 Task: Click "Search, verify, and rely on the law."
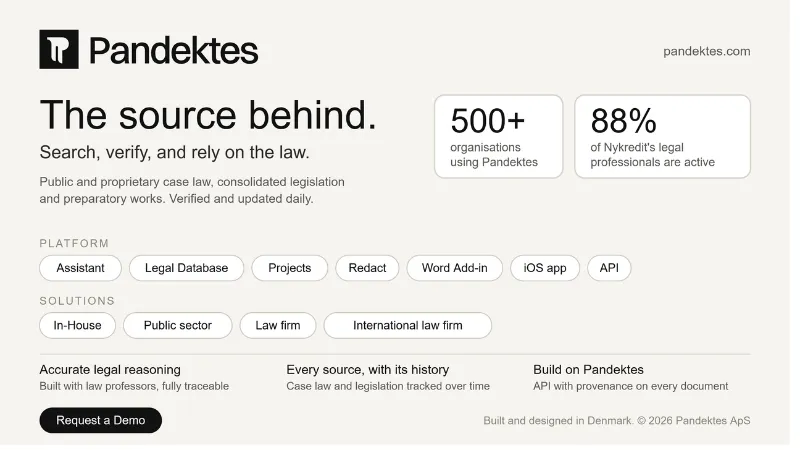[174, 152]
